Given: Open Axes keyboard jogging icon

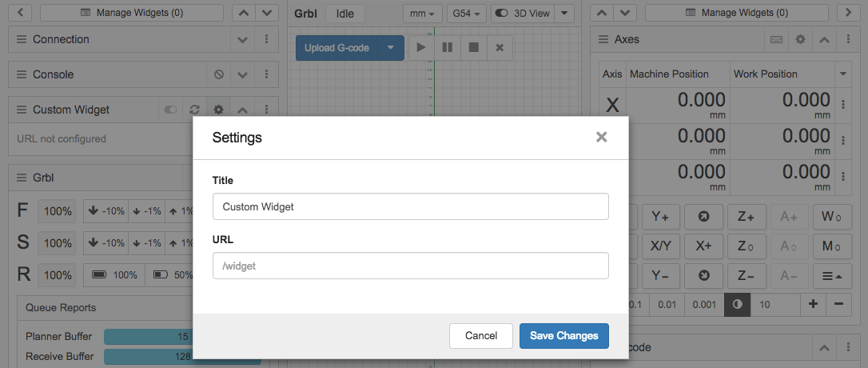Looking at the screenshot, I should click(x=777, y=39).
